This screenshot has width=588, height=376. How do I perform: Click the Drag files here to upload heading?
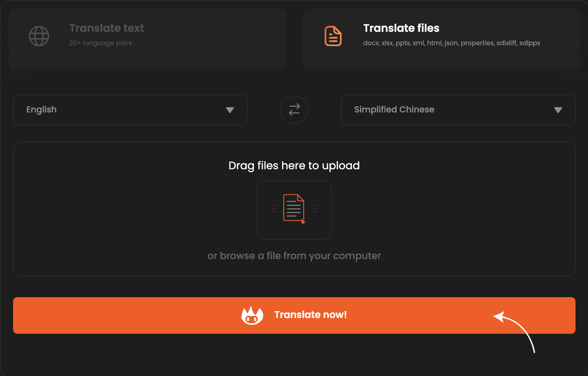294,166
